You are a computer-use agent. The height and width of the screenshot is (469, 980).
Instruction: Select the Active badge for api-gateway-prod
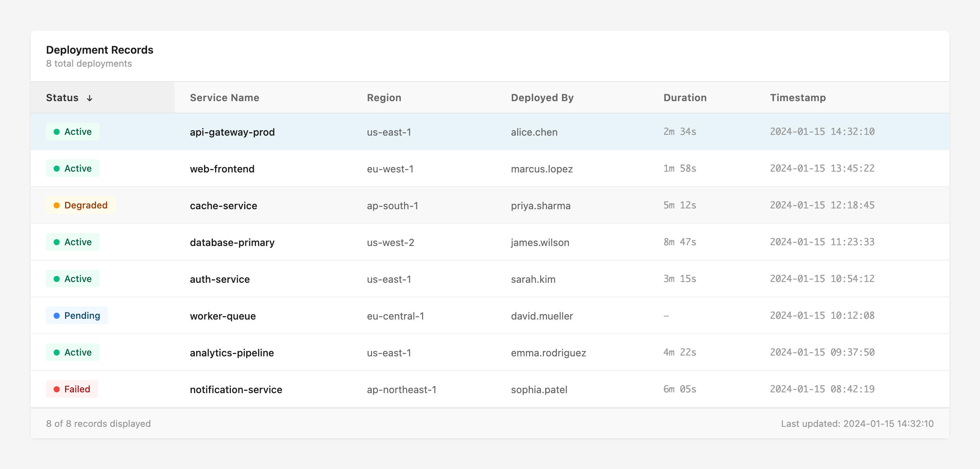[73, 131]
